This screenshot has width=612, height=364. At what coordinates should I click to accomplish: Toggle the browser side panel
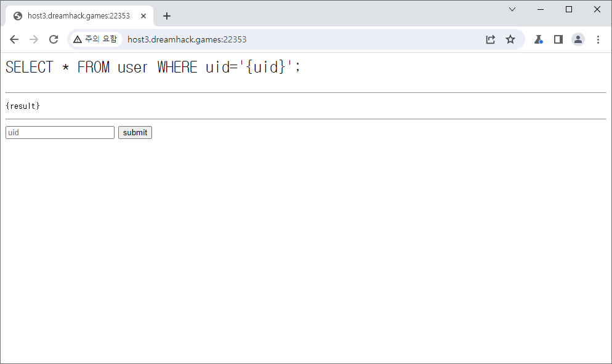click(x=558, y=39)
